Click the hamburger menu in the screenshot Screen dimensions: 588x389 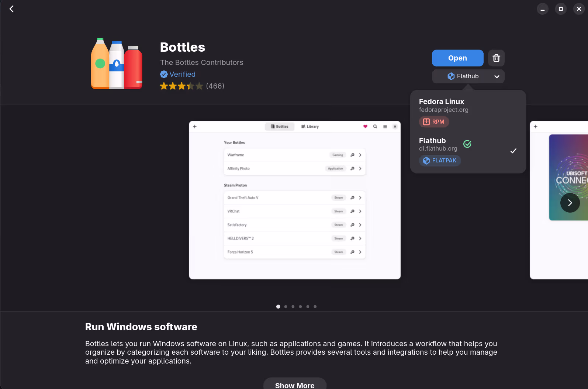pyautogui.click(x=385, y=127)
